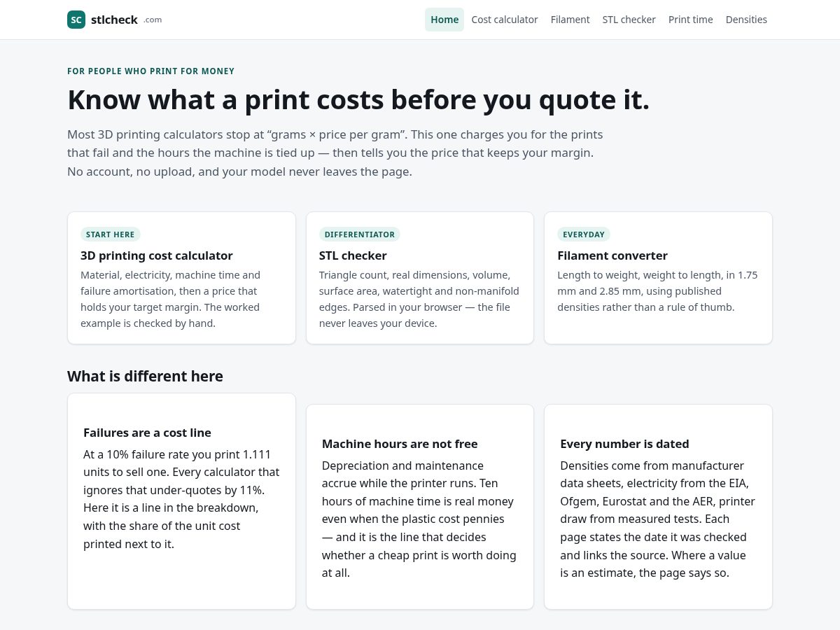
Task: Go to the Filament nav link
Action: click(570, 20)
